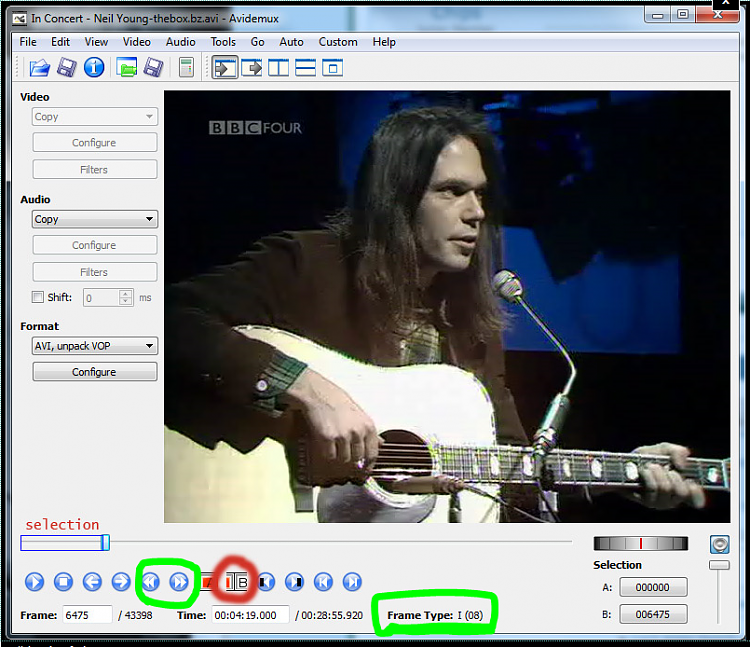Click selection A button 000000
Viewport: 750px width, 647px height.
[653, 587]
